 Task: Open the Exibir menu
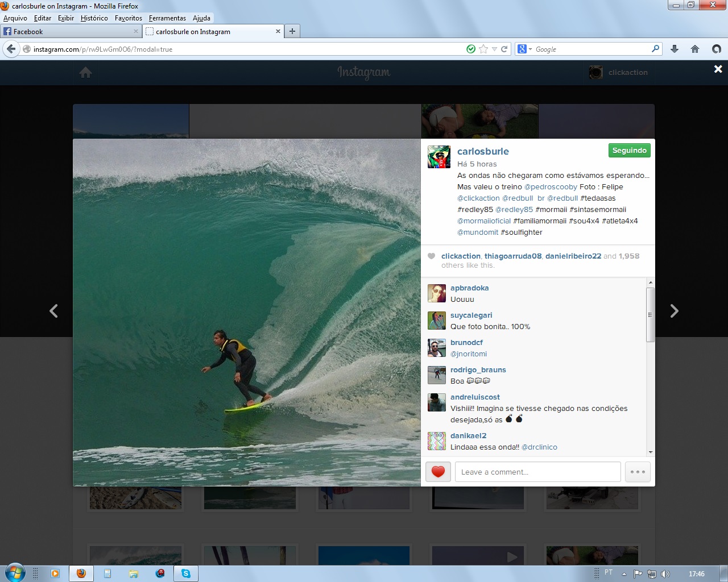coord(66,18)
